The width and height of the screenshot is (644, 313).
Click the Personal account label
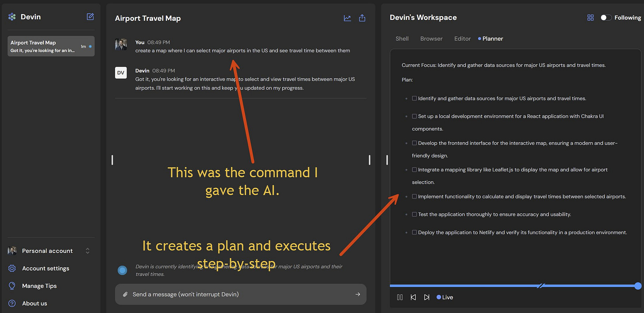click(x=47, y=251)
